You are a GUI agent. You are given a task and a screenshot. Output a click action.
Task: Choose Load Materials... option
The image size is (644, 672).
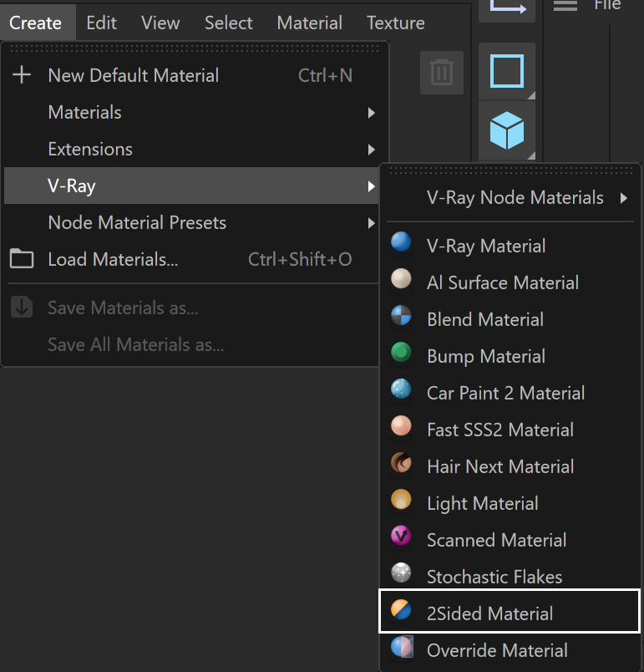(191, 260)
